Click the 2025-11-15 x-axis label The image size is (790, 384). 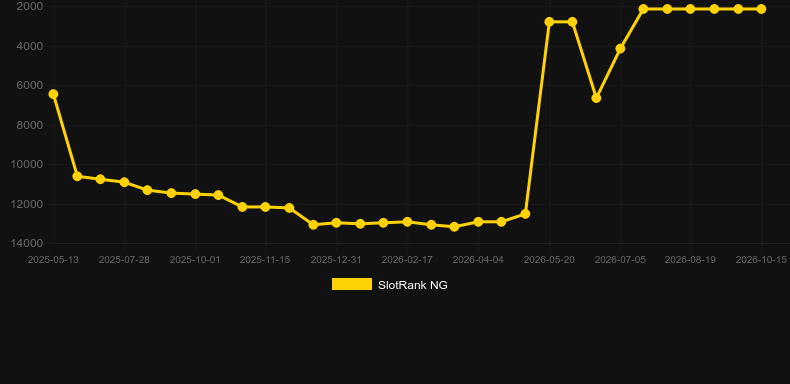click(265, 260)
